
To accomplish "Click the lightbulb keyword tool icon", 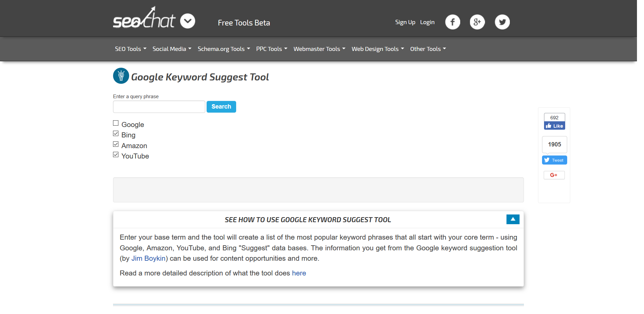I will click(121, 76).
